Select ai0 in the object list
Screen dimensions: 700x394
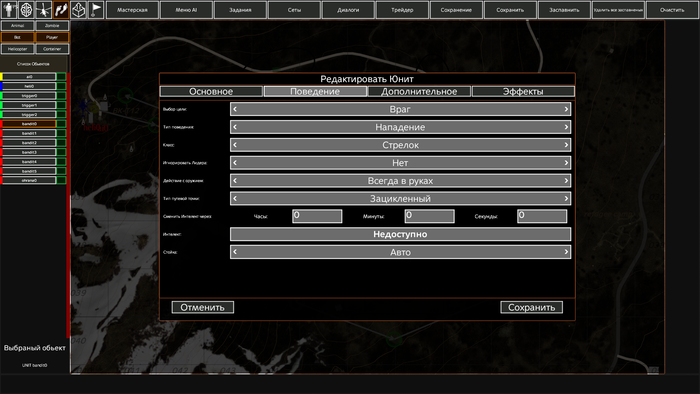click(29, 77)
